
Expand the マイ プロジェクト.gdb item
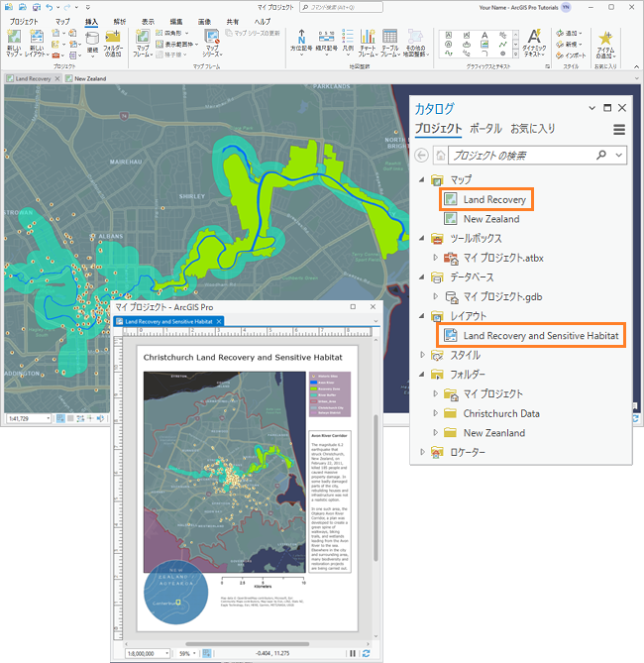[435, 296]
